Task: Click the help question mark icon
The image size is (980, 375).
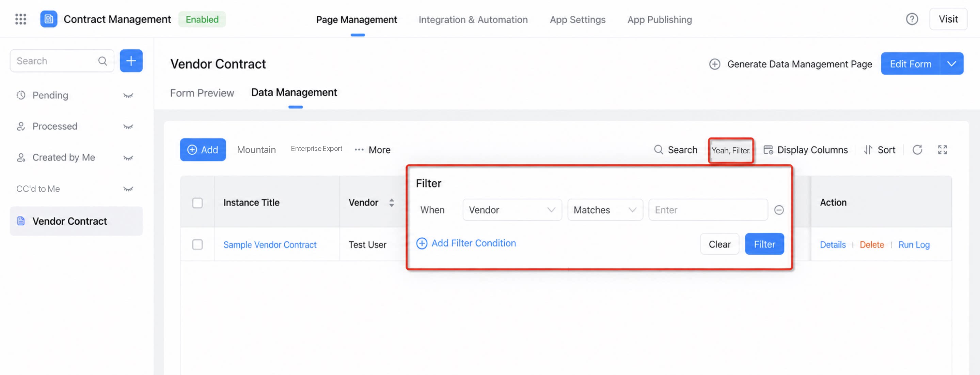Action: coord(912,19)
